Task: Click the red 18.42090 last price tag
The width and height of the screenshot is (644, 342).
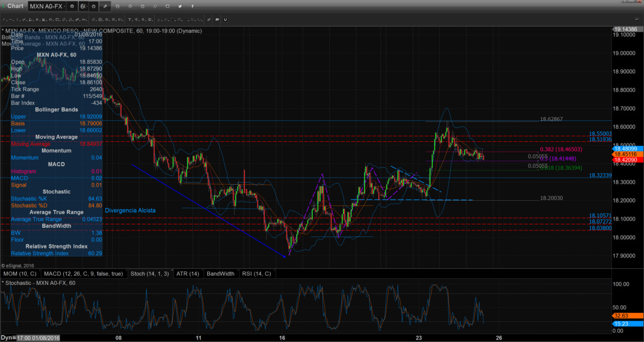Action: pyautogui.click(x=627, y=159)
